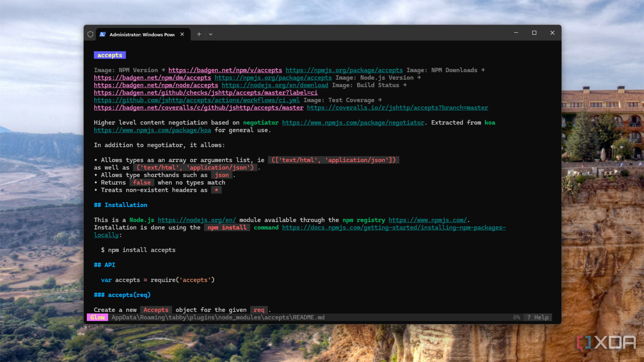Select the Administrator: Windows PowerShell tab

click(x=143, y=34)
